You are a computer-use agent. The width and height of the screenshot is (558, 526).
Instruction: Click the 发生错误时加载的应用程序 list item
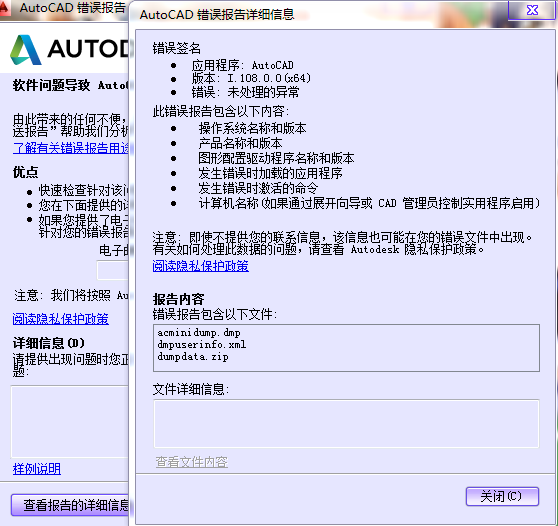(x=270, y=173)
